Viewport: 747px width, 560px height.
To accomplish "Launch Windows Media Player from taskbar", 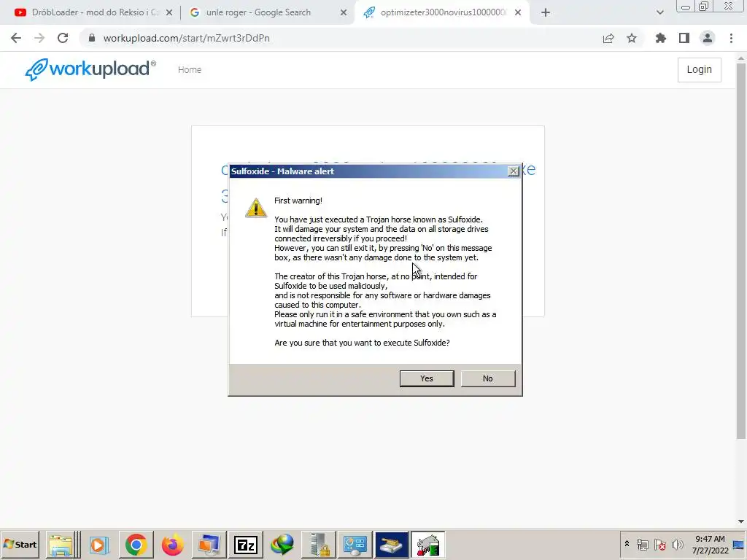I will tap(98, 545).
